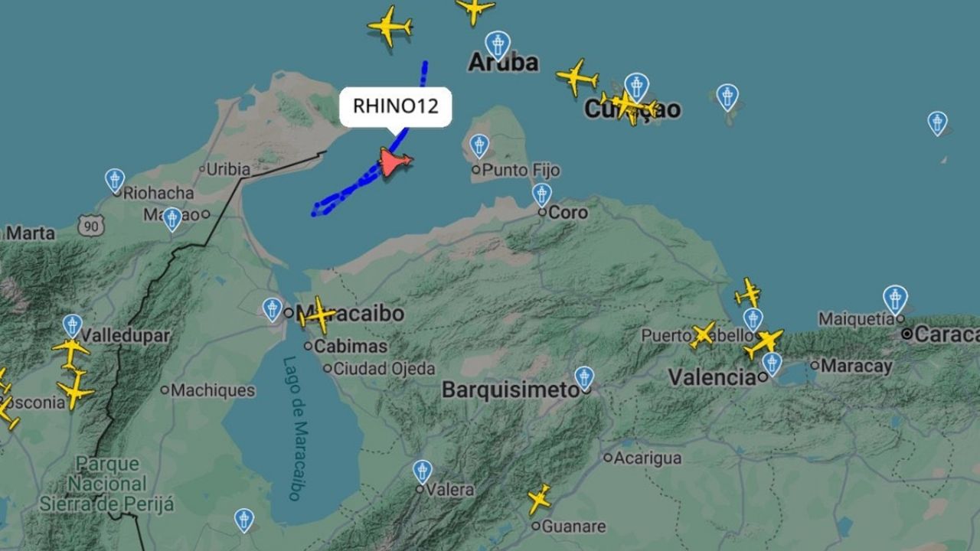Open the Aruba airport tower marker
Image resolution: width=980 pixels, height=551 pixels.
coord(498,45)
